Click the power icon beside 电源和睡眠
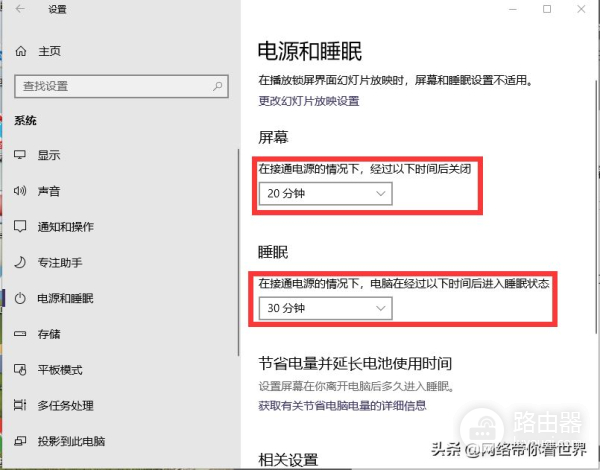 [x=20, y=298]
